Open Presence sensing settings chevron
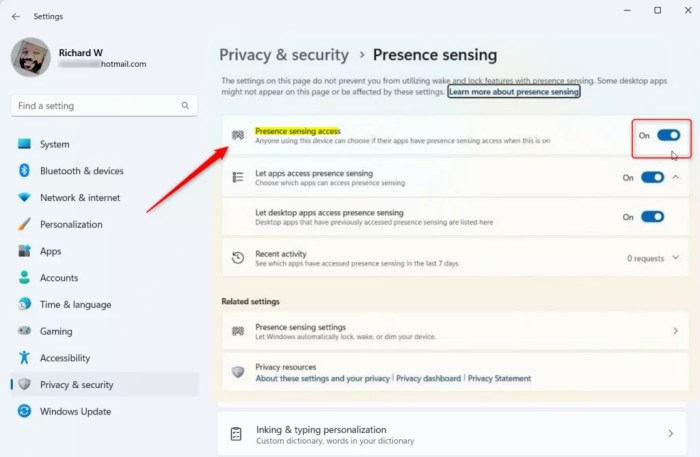Viewport: 700px width, 457px height. point(676,331)
